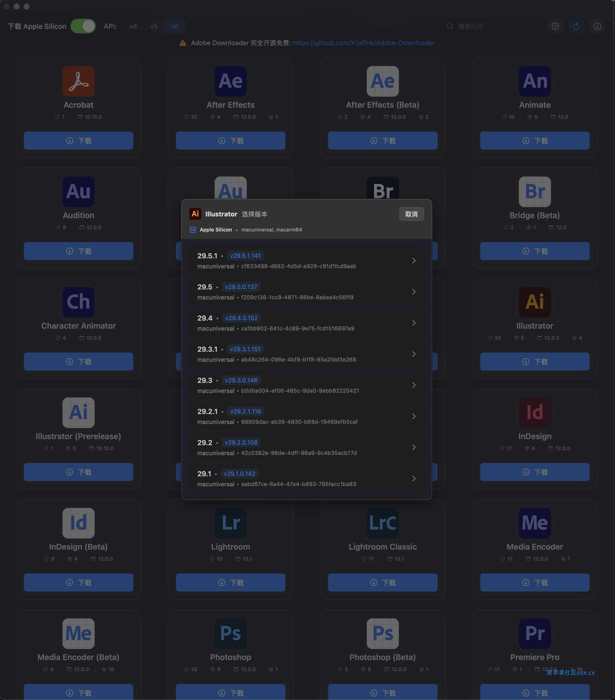Toggle the Apple Silicon download switch
Screen dimensions: 615x700
pyautogui.click(x=83, y=26)
